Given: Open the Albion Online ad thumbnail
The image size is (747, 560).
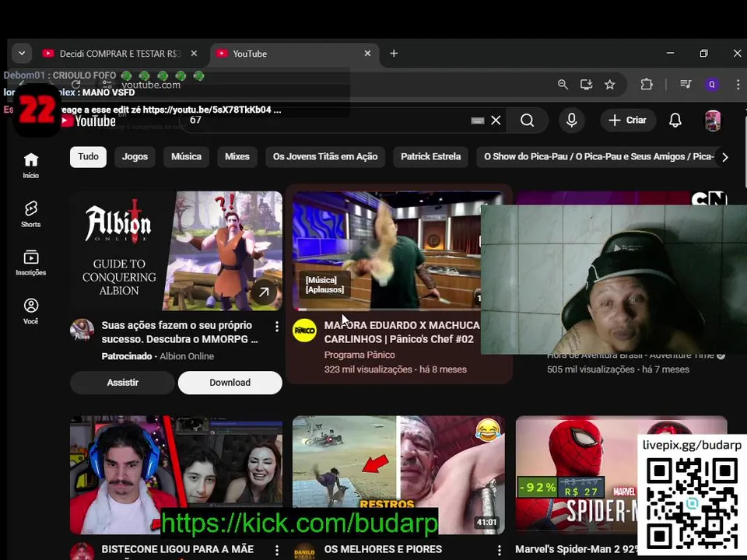Looking at the screenshot, I should tap(177, 250).
